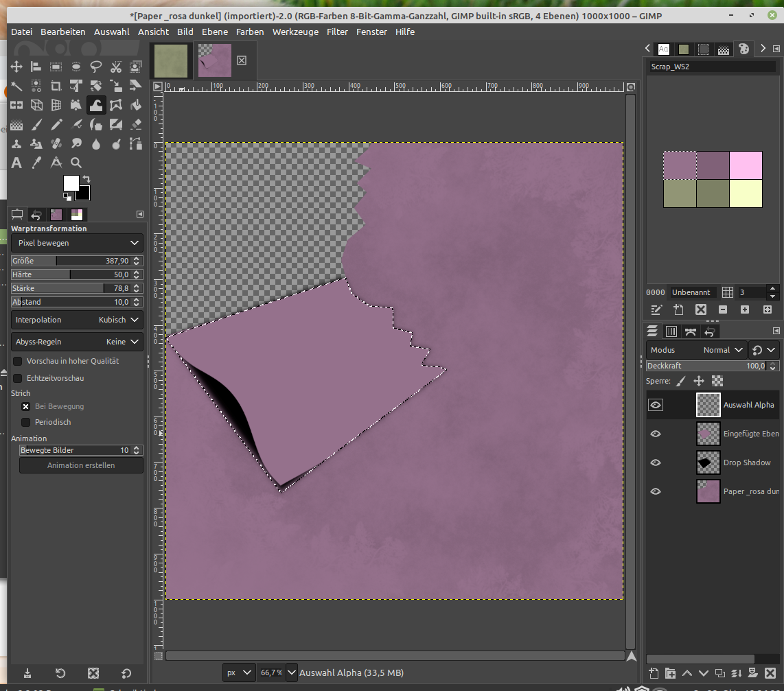Screen dimensions: 784x691
Task: Pick the light pink palette swatch
Action: tap(746, 165)
